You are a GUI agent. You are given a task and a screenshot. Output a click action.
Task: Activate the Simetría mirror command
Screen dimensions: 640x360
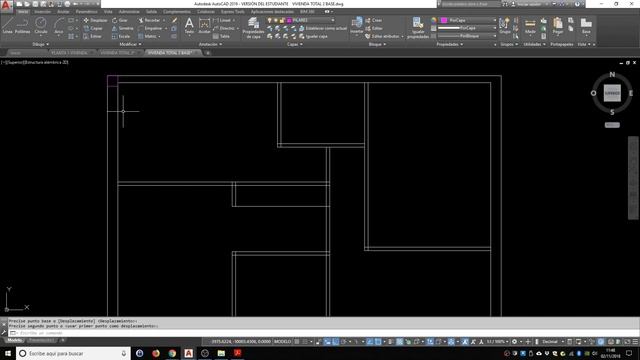pos(122,28)
